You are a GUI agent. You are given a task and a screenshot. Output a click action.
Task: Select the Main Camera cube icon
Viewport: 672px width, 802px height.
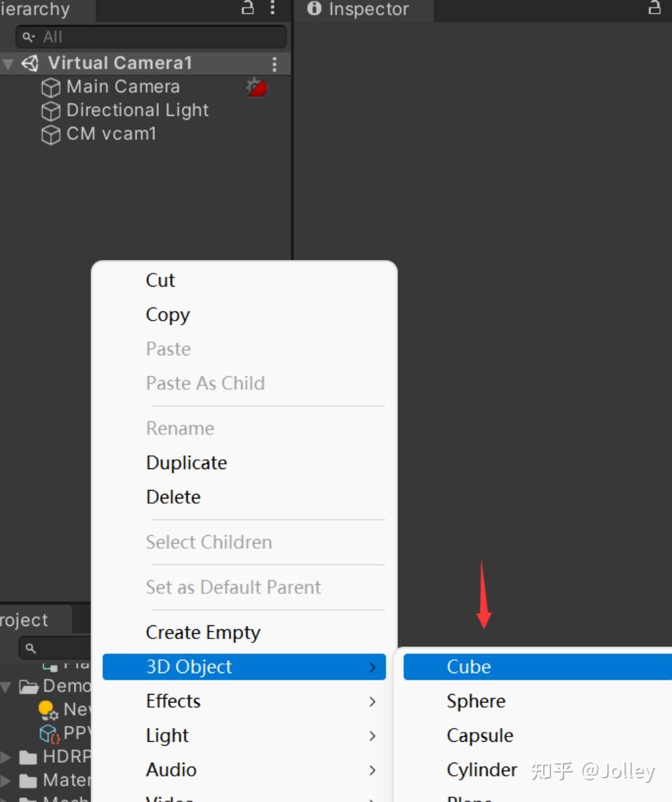50,87
